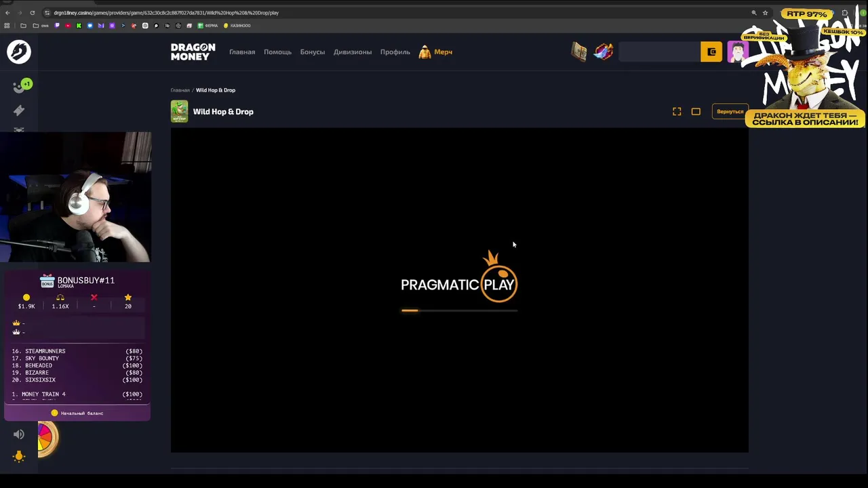Viewport: 868px width, 488px height.
Task: Click the Начальный баланс label
Action: (82, 413)
